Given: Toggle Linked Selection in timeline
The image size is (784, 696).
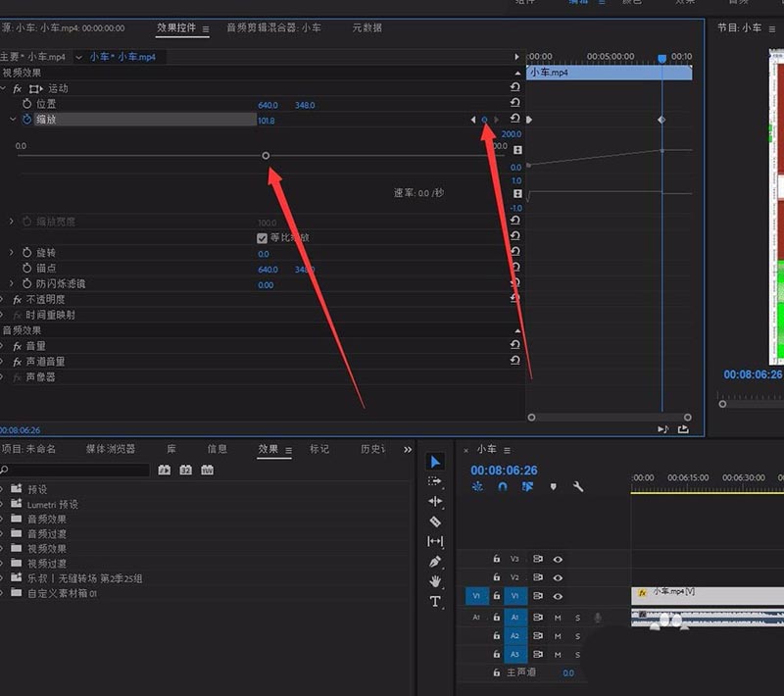Looking at the screenshot, I should 527,486.
